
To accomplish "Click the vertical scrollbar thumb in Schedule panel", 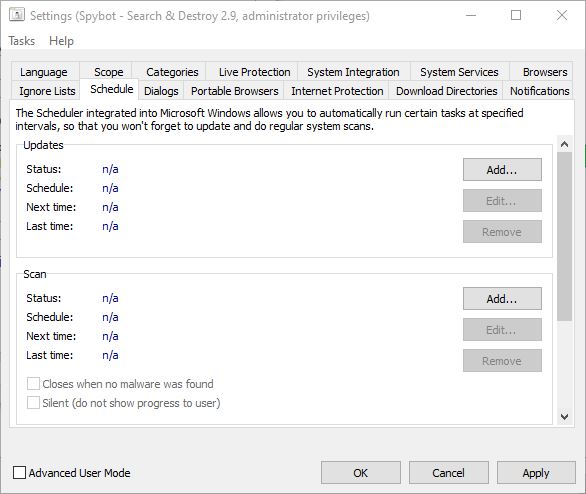I will click(564, 237).
